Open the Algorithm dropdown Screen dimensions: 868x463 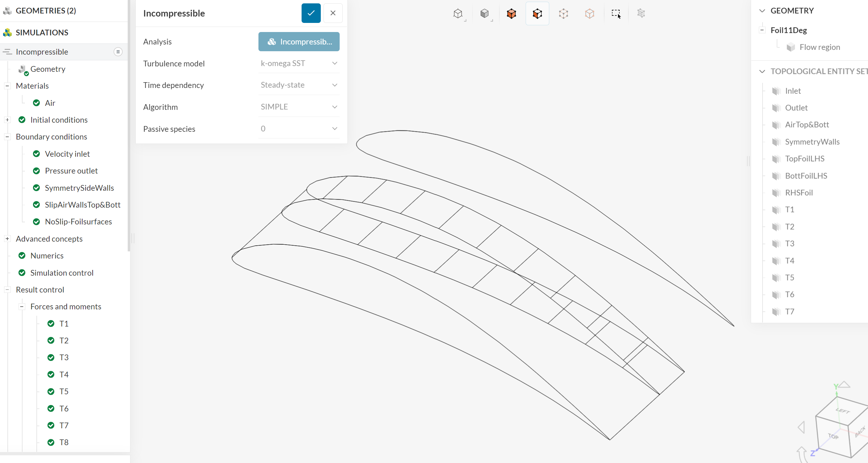[299, 107]
